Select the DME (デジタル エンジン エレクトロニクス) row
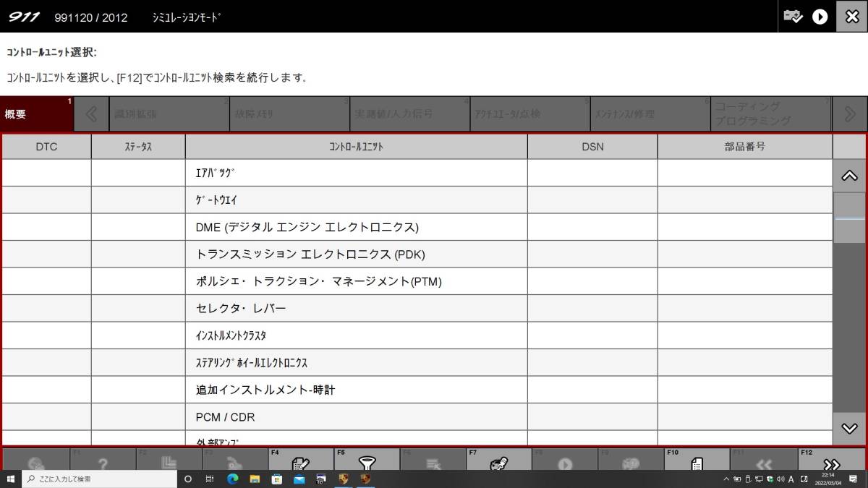The image size is (868, 488). click(417, 227)
